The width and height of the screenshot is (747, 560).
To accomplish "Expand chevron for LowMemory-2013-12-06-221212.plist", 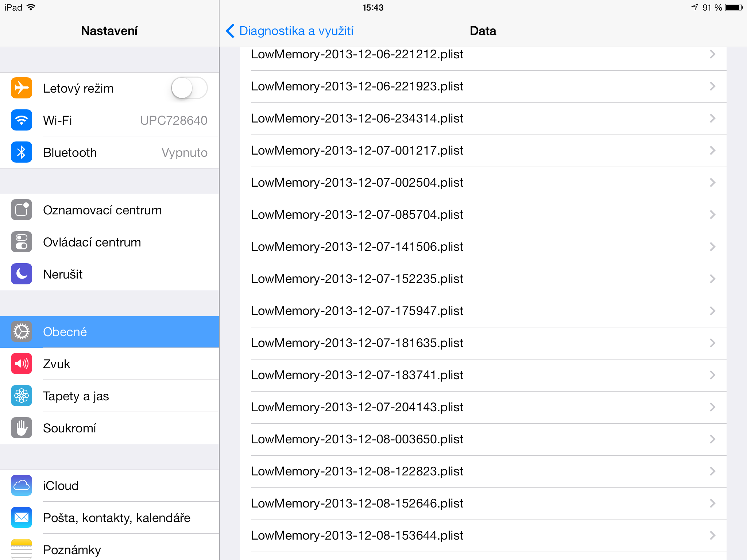I will coord(713,54).
